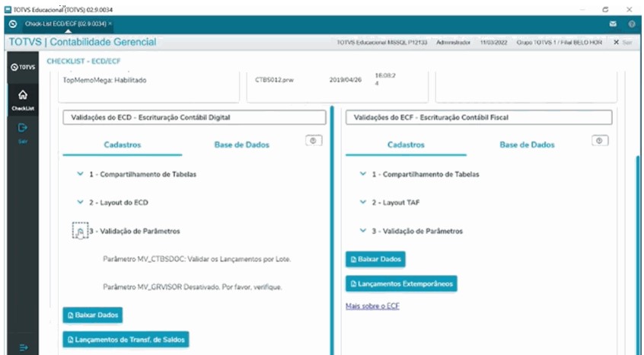The width and height of the screenshot is (644, 355).
Task: Click the Parâmetro MV_CTBSDOC text line
Action: pos(196,259)
